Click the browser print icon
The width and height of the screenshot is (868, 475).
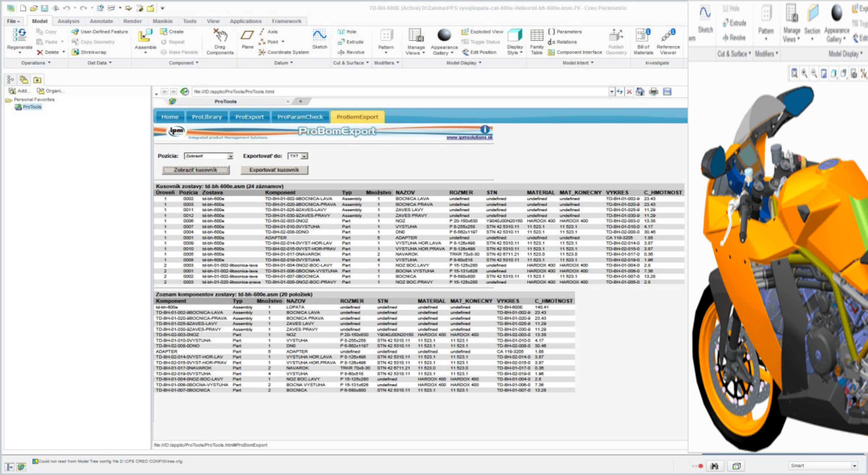pos(653,91)
